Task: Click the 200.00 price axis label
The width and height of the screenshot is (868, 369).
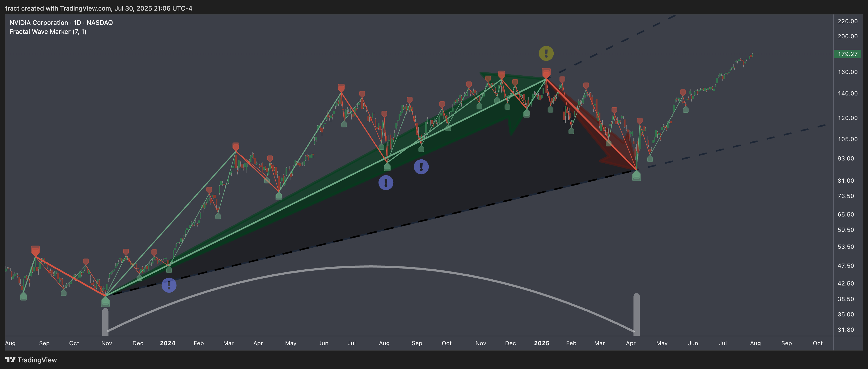Action: (847, 36)
